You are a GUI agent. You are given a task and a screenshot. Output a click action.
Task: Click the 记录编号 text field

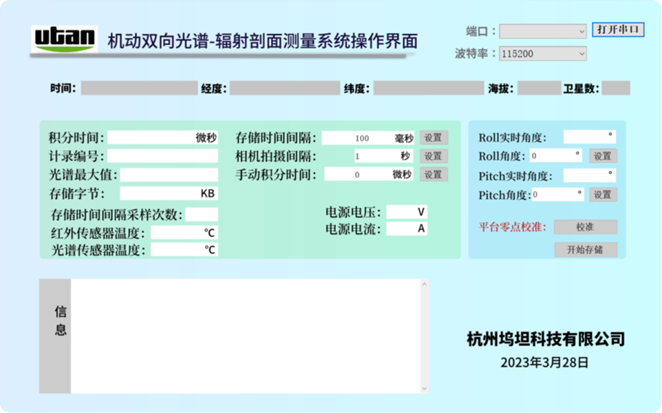pyautogui.click(x=162, y=156)
